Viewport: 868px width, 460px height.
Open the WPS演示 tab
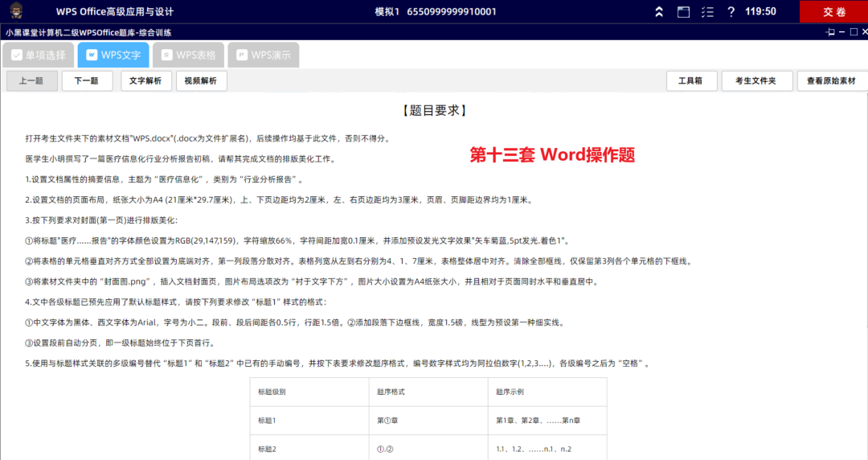click(x=264, y=55)
